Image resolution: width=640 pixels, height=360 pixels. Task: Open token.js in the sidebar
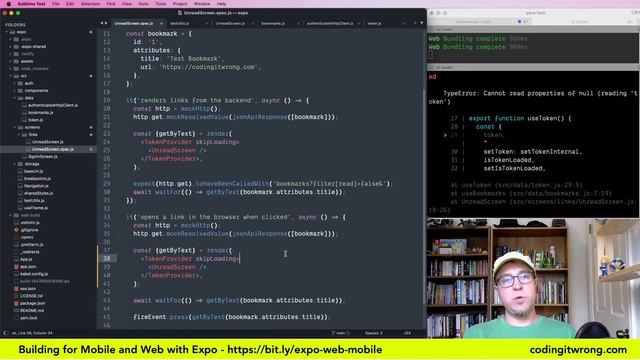coord(36,120)
